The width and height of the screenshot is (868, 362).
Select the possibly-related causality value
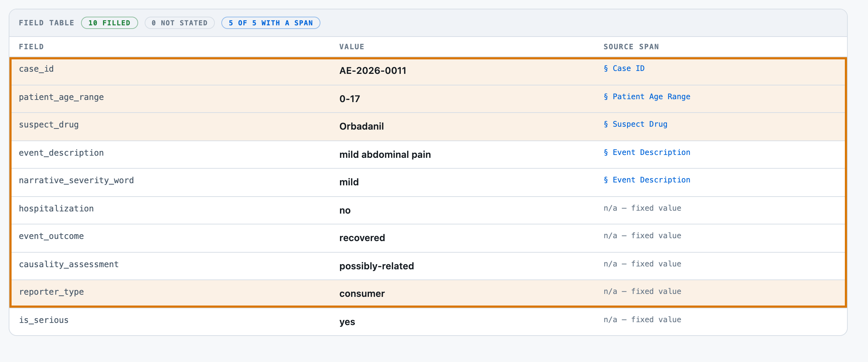376,266
